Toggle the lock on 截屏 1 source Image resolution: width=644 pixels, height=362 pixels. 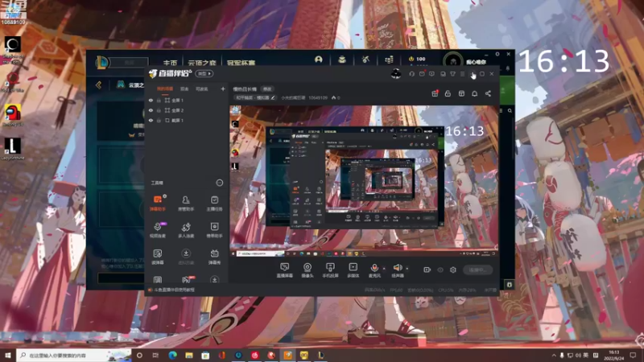(159, 120)
